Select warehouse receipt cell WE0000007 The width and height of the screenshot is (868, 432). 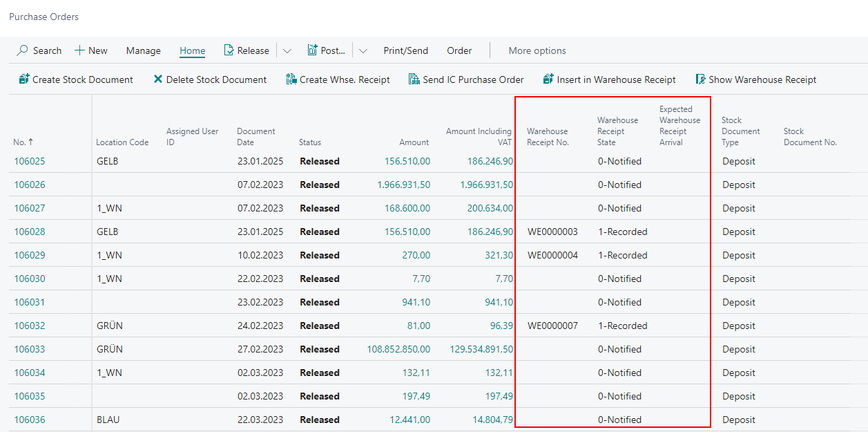552,326
